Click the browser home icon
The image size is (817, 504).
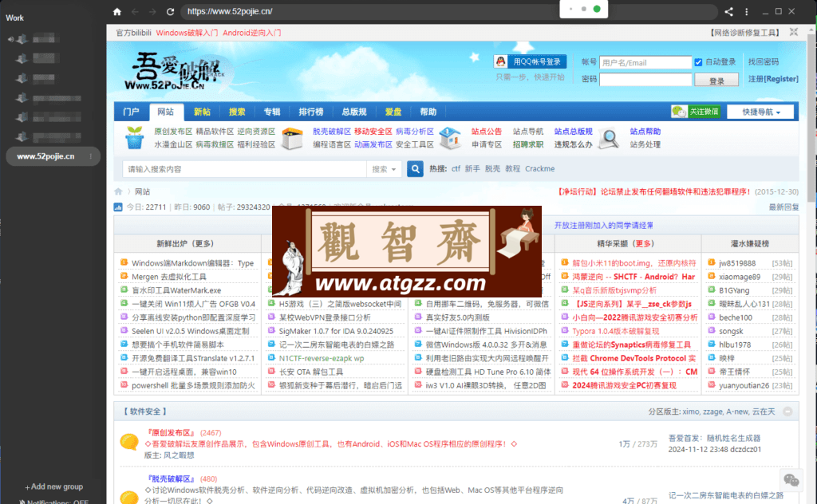117,11
